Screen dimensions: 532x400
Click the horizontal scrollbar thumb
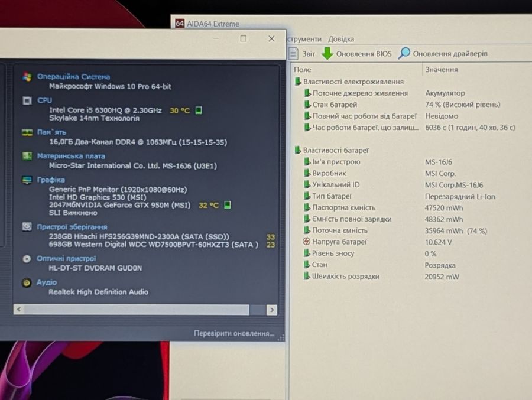point(137,310)
